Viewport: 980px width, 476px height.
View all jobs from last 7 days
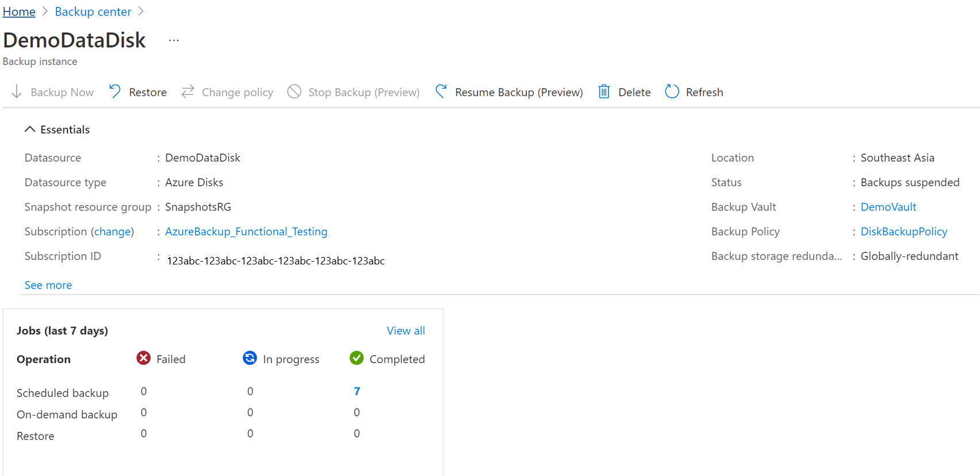coord(405,331)
